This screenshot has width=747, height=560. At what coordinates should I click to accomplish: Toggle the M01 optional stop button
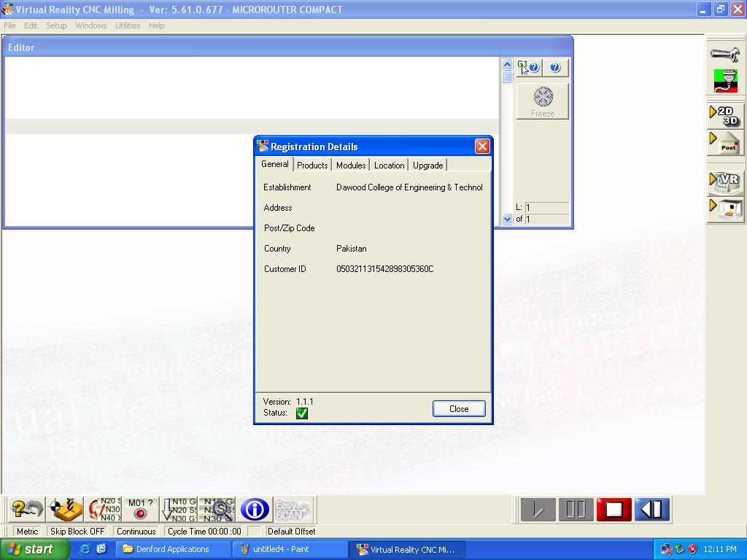(140, 510)
